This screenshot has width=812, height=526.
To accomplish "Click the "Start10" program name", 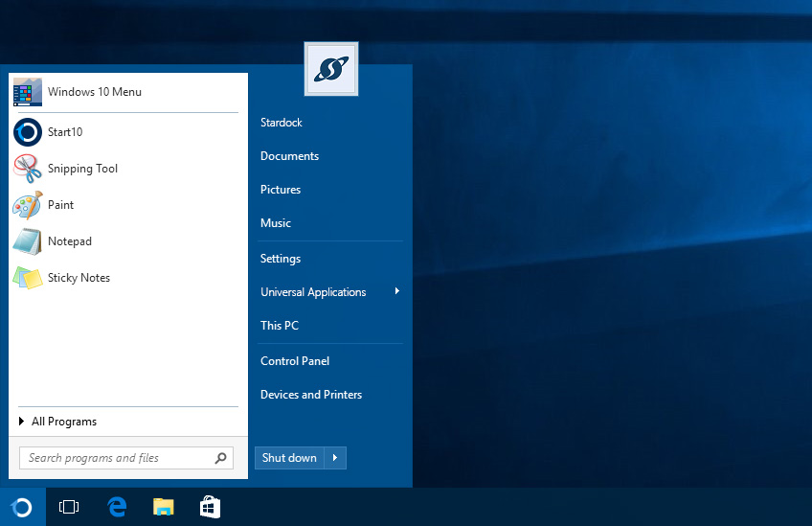I will tap(65, 132).
